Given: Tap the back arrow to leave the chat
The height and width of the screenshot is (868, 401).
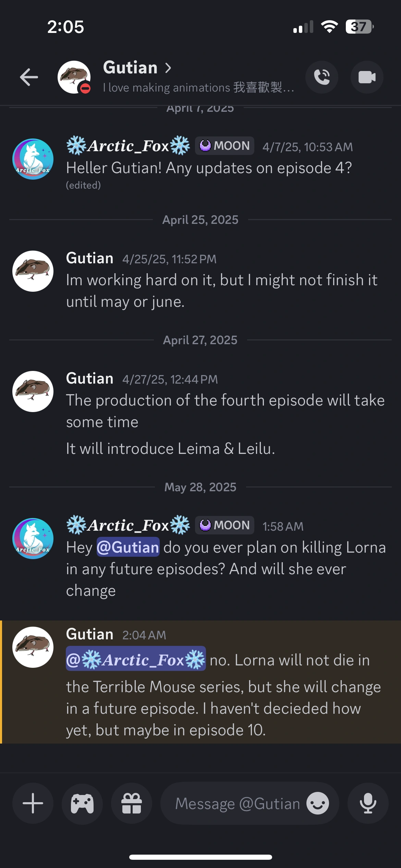Looking at the screenshot, I should click(29, 77).
